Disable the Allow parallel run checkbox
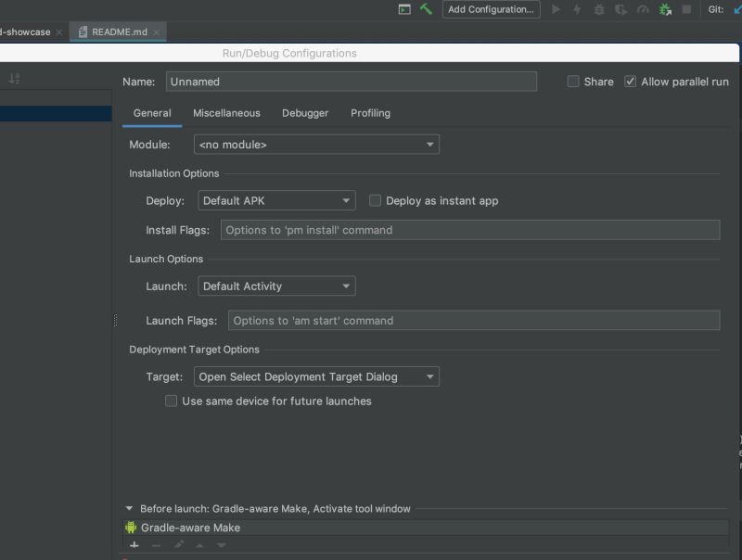The image size is (742, 560). coord(630,81)
